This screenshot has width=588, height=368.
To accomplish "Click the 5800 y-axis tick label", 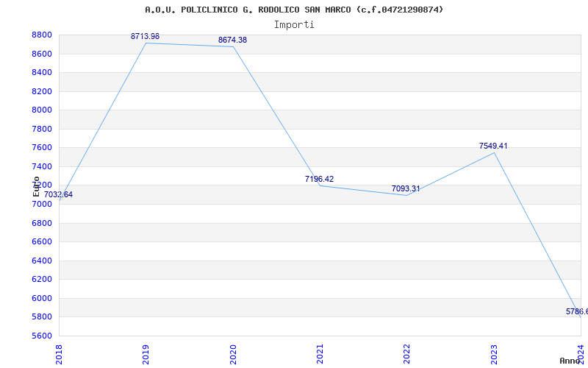I will [x=42, y=317].
